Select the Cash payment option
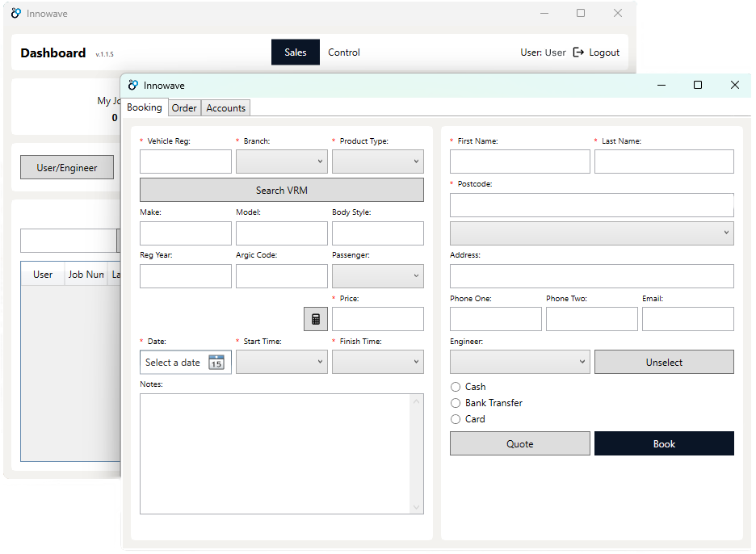 coord(455,387)
